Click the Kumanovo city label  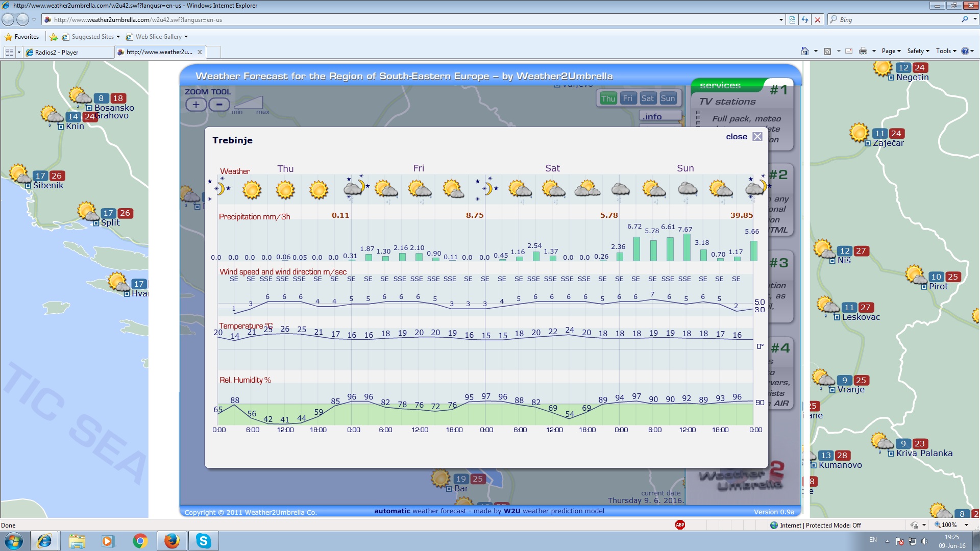coord(840,465)
